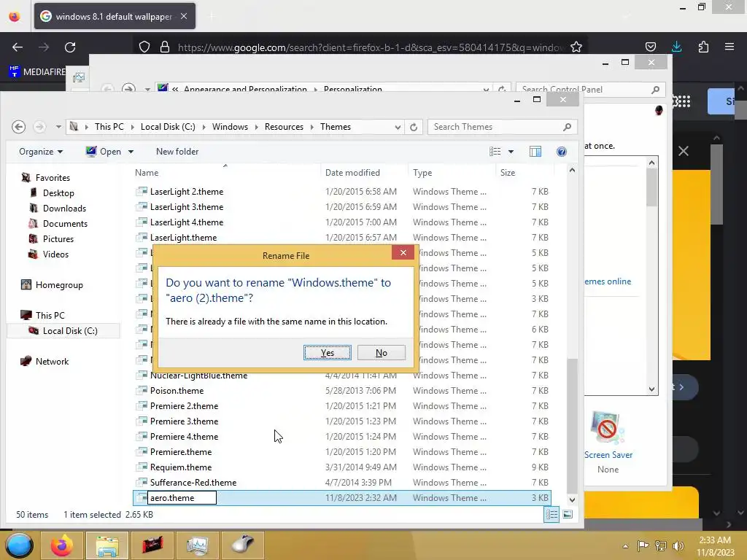Open Favorites in navigation pane

(x=53, y=178)
